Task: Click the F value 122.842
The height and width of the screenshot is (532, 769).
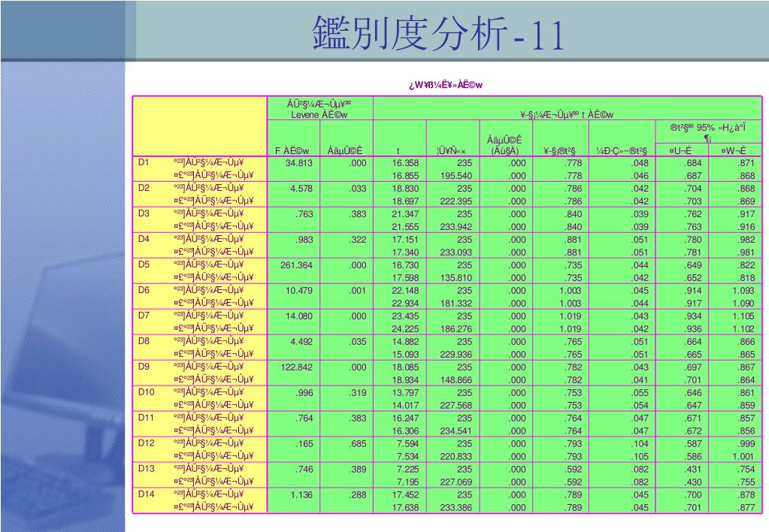Action: (x=296, y=367)
